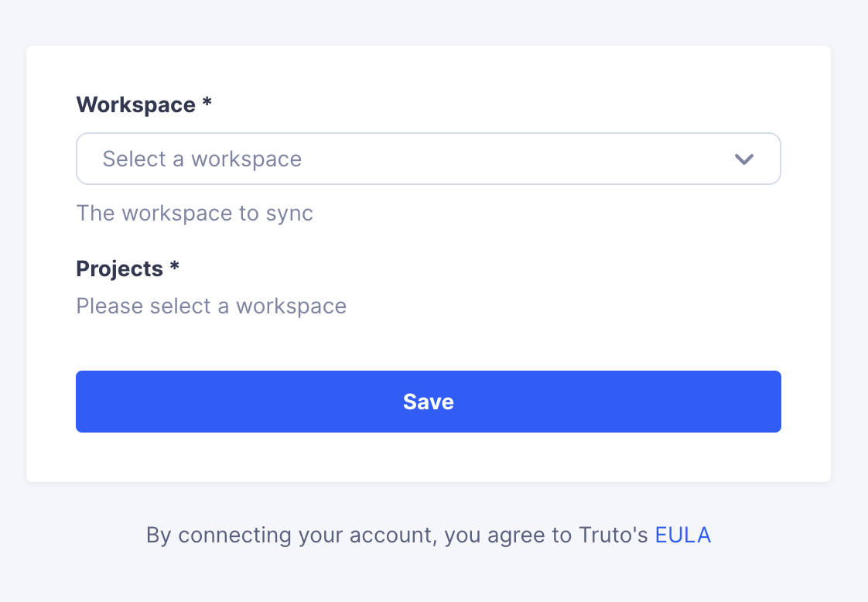Click the required asterisk beside Projects

coord(174,266)
